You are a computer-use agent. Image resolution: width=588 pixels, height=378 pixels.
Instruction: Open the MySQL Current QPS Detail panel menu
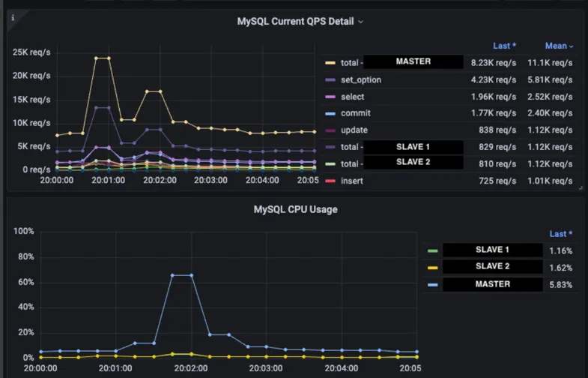tap(300, 22)
